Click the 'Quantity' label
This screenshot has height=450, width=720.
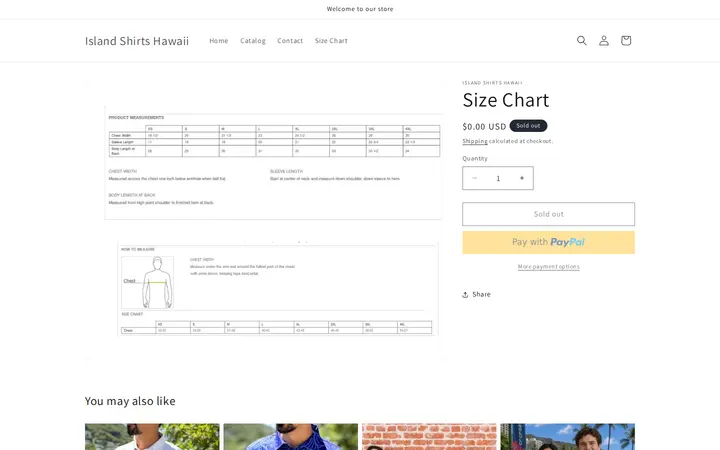click(475, 158)
